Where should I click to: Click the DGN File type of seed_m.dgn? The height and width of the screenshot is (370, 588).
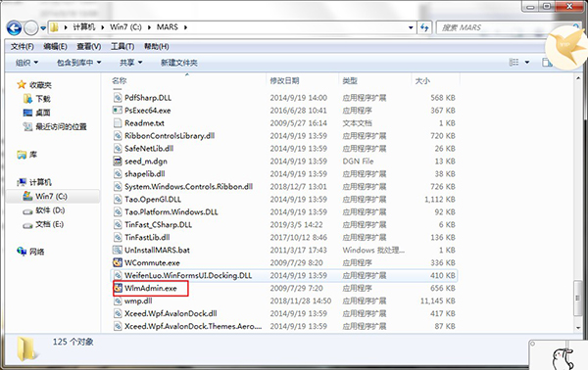[358, 162]
